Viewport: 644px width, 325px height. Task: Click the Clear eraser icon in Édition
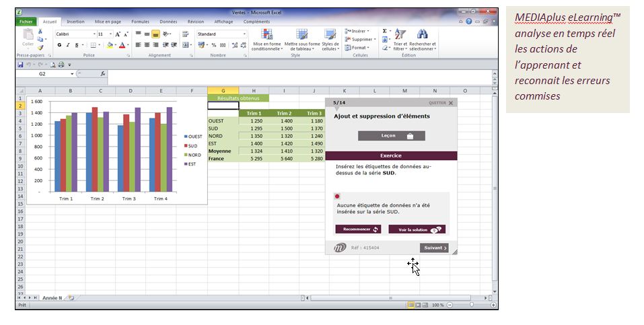coord(385,48)
